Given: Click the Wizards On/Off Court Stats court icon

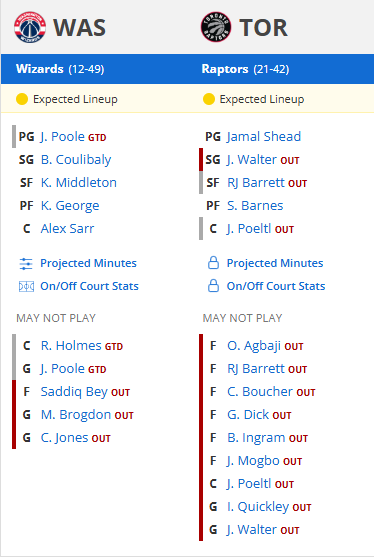Looking at the screenshot, I should click(26, 286).
